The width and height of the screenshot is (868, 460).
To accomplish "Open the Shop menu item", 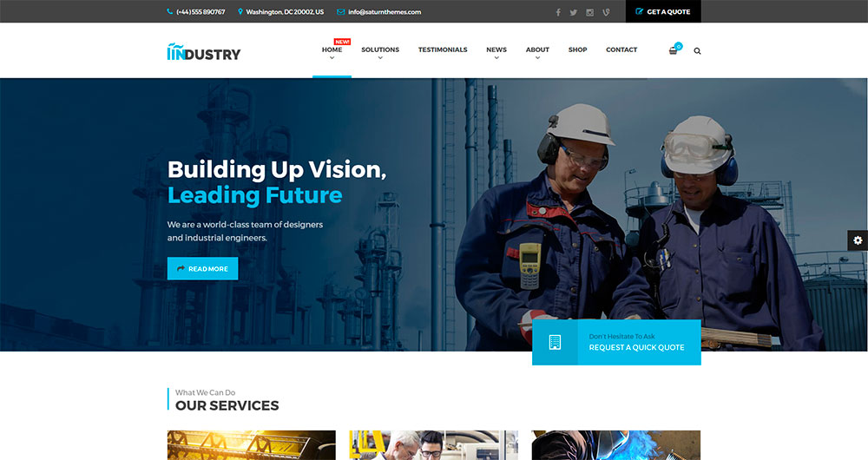I will coord(577,49).
